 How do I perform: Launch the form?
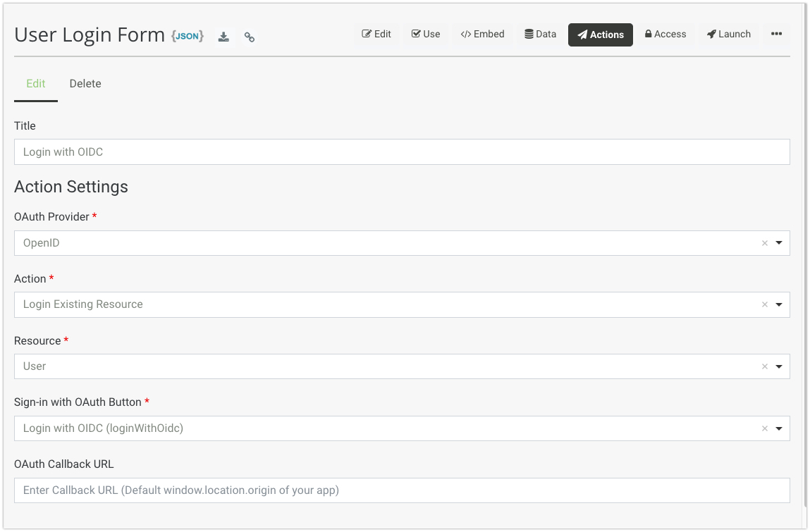(x=728, y=34)
